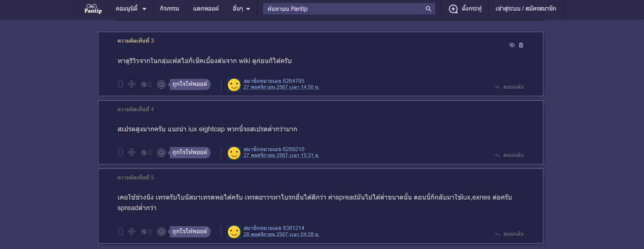Click ตอบกลับ on comment 3
The height and width of the screenshot is (249, 644).
(x=509, y=87)
